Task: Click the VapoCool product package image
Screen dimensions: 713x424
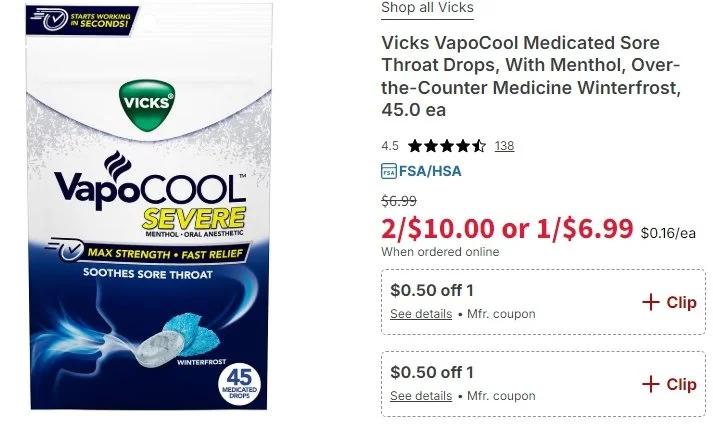Action: [x=149, y=207]
